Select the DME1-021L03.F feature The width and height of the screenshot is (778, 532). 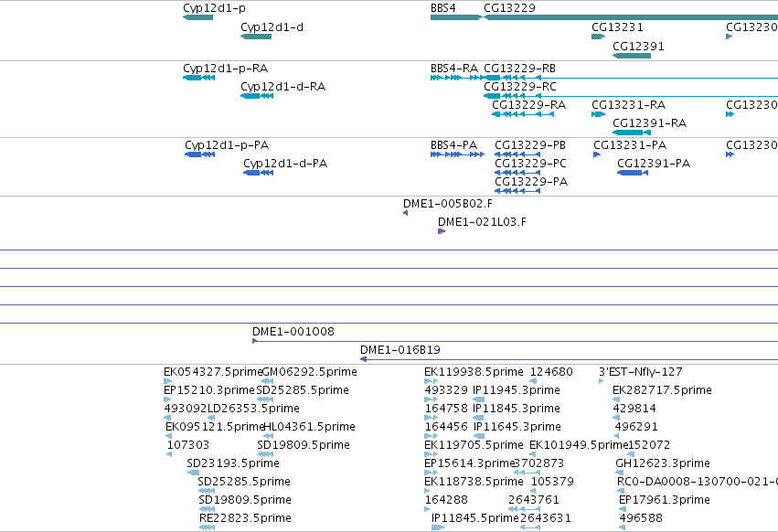point(442,231)
